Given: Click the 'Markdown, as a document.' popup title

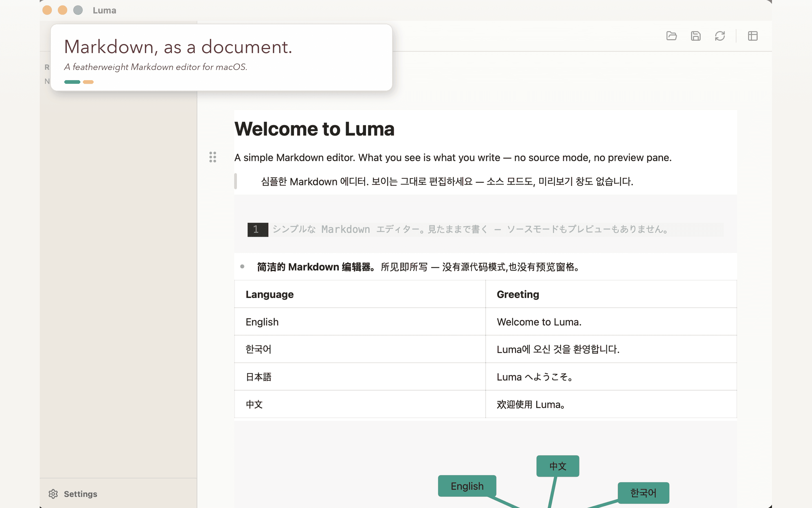Looking at the screenshot, I should pos(178,47).
